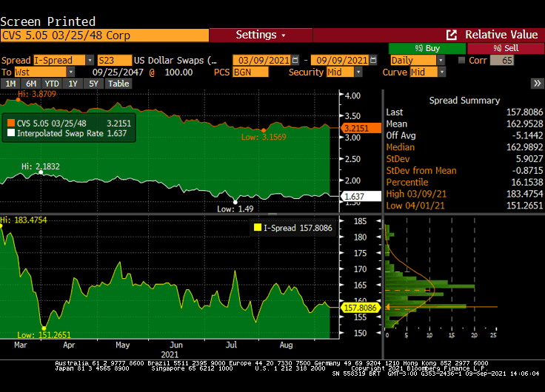Viewport: 545px width, 392px height.
Task: Select the YTD range tab
Action: (52, 84)
